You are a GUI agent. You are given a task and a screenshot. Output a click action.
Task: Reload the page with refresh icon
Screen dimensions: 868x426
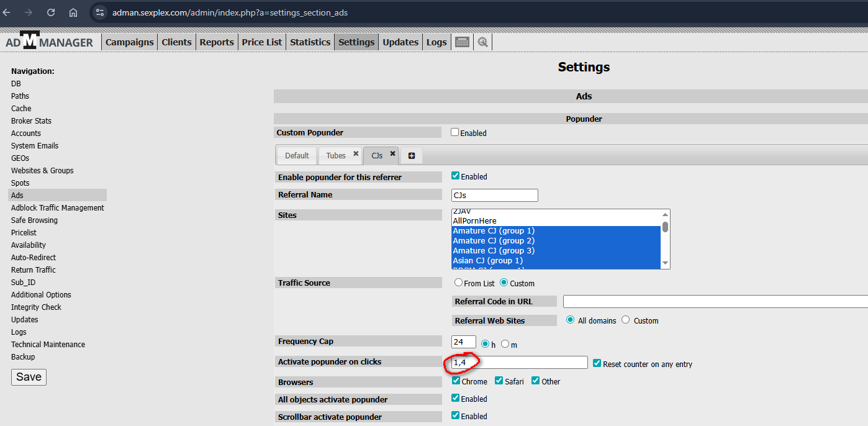pos(51,12)
